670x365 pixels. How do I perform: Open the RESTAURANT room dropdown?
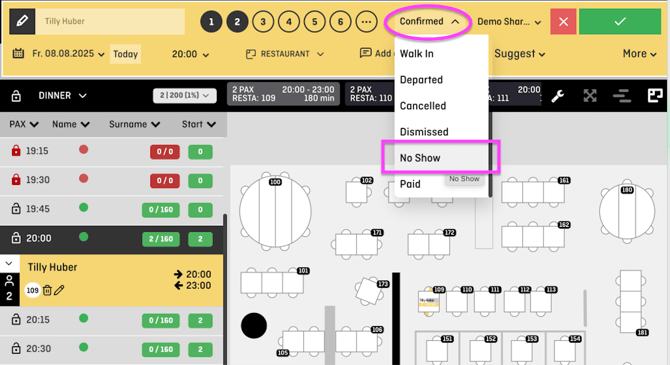[x=285, y=54]
